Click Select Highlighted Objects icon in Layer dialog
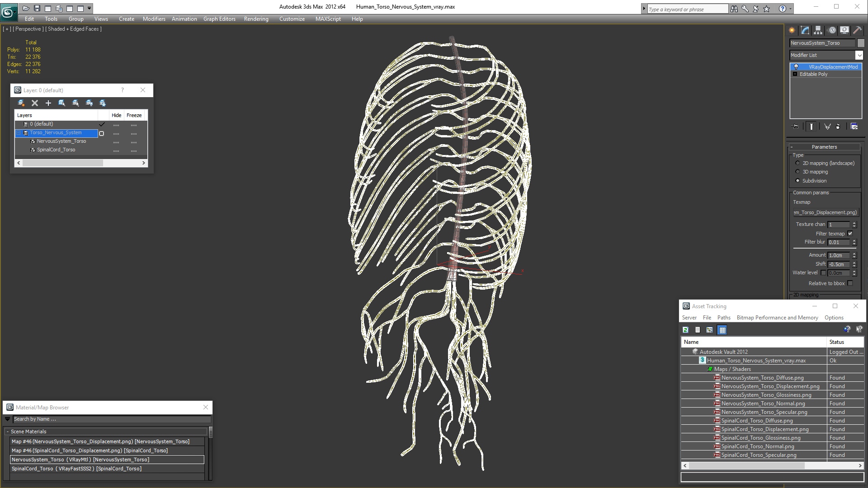The image size is (868, 488). (x=62, y=103)
